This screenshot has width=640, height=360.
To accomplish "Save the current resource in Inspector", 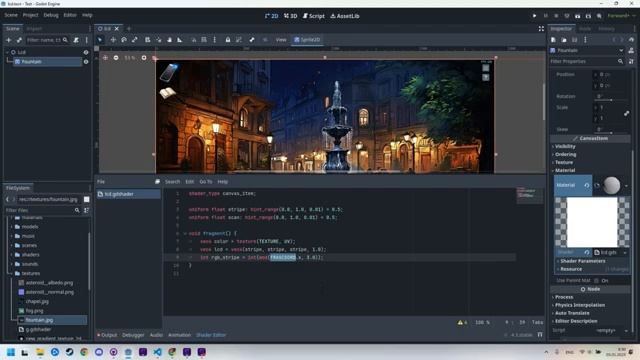I will tap(574, 40).
